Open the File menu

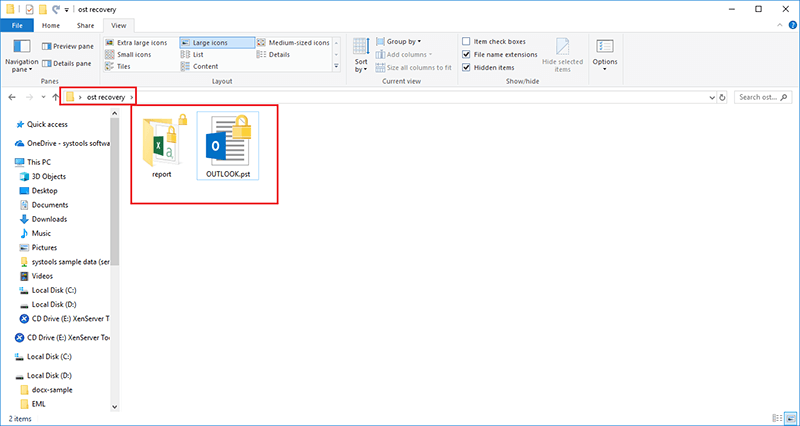pyautogui.click(x=17, y=26)
